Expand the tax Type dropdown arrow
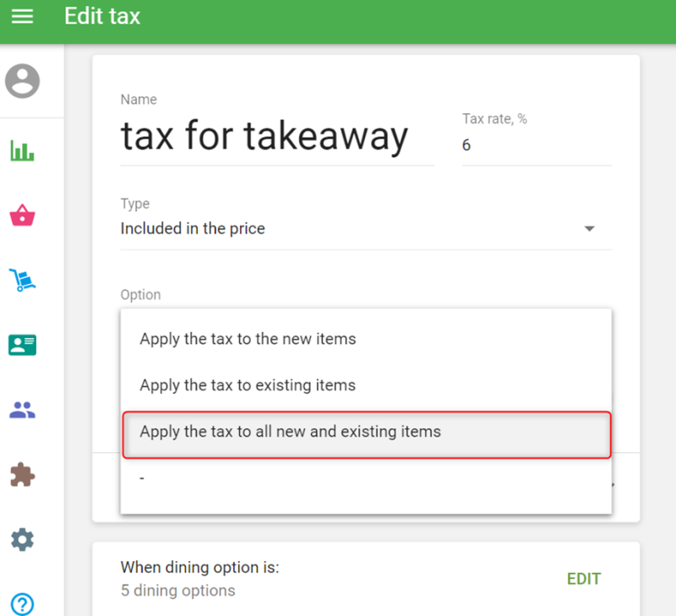This screenshot has width=676, height=616. (590, 229)
